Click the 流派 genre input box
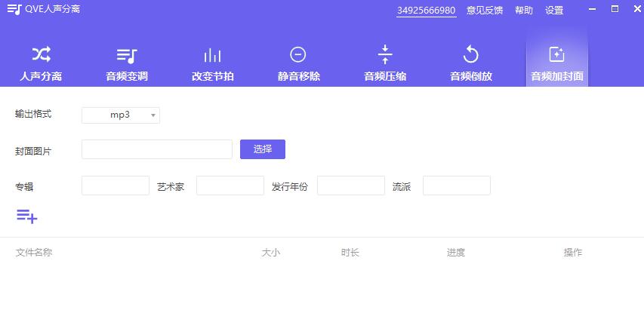 456,186
